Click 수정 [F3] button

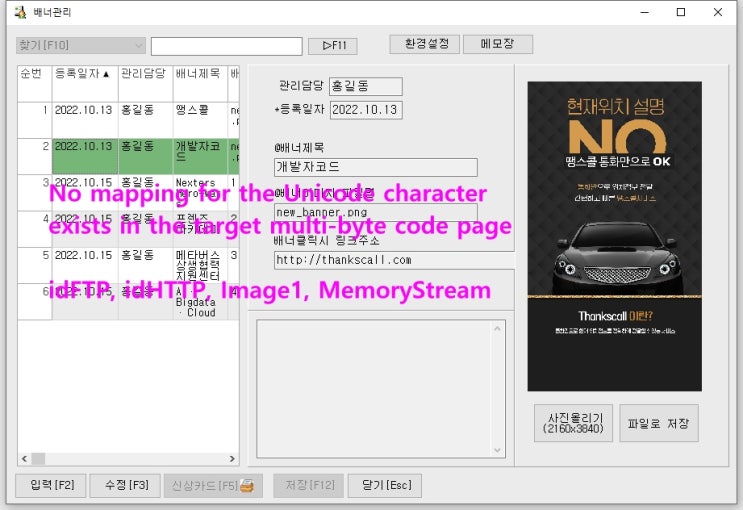pyautogui.click(x=125, y=485)
